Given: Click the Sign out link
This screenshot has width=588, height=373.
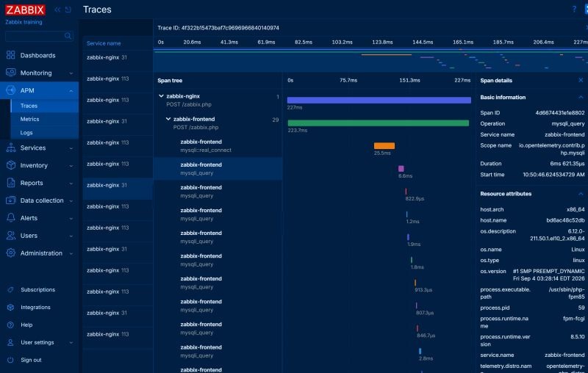Looking at the screenshot, I should pos(31,360).
